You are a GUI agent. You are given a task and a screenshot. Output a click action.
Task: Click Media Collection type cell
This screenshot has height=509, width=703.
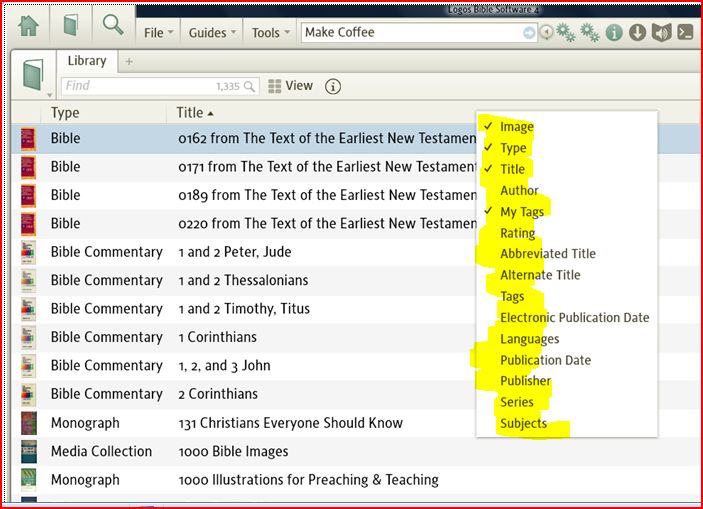pos(101,451)
